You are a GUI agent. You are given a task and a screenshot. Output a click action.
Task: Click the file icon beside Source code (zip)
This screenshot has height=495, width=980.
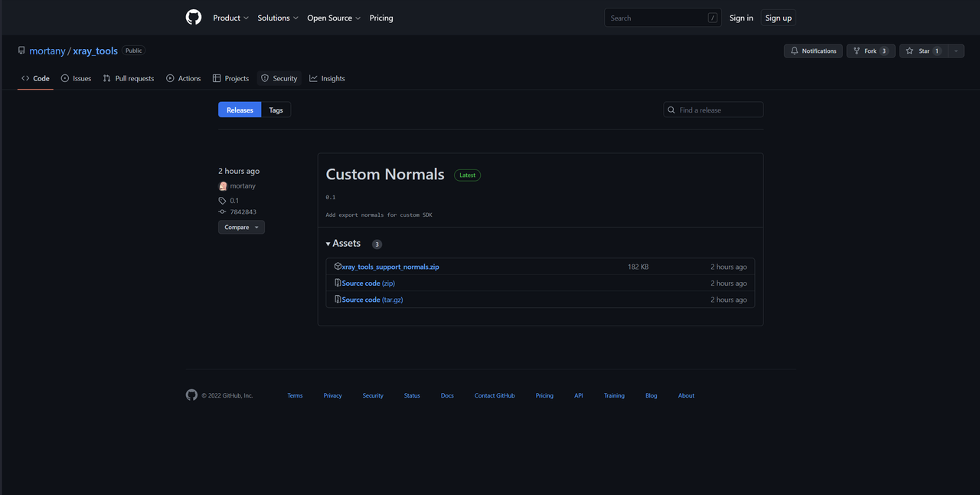pos(338,283)
